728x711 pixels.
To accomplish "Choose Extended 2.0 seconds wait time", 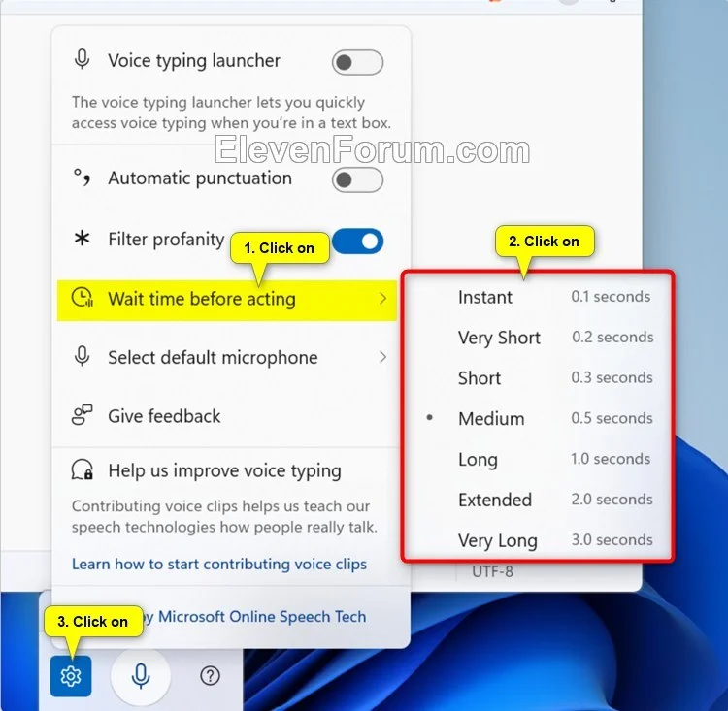I will 538,500.
